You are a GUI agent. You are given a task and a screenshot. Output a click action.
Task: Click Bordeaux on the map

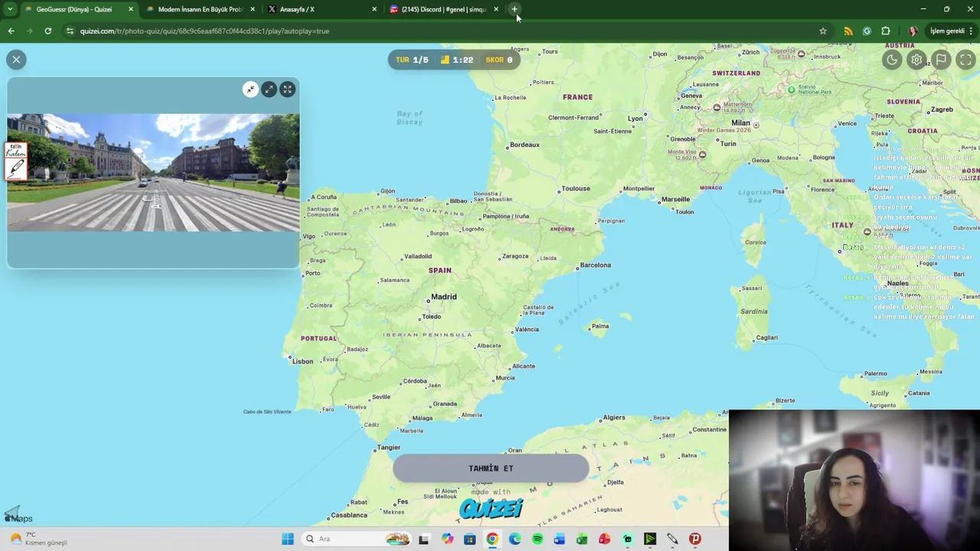[x=524, y=145]
